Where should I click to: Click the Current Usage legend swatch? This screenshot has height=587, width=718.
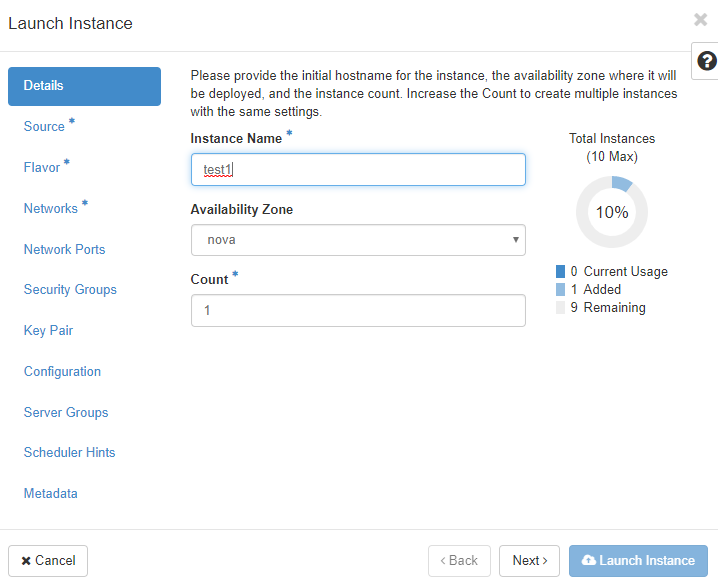(560, 272)
